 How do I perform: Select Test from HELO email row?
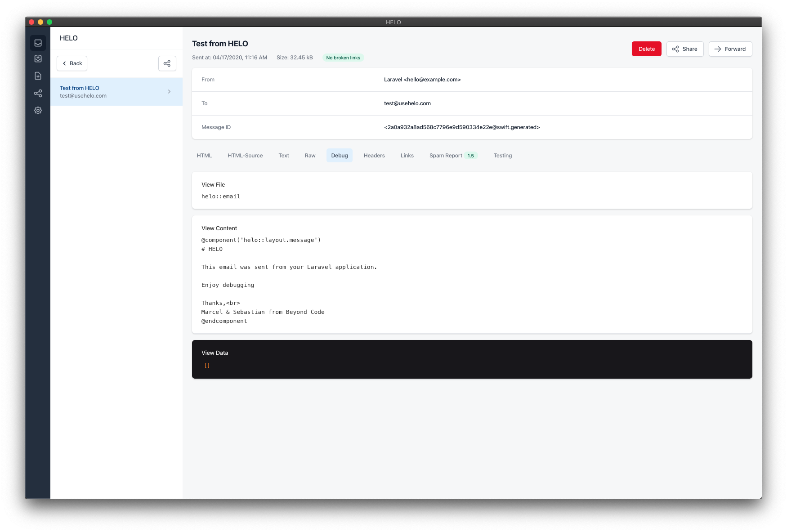pyautogui.click(x=116, y=92)
